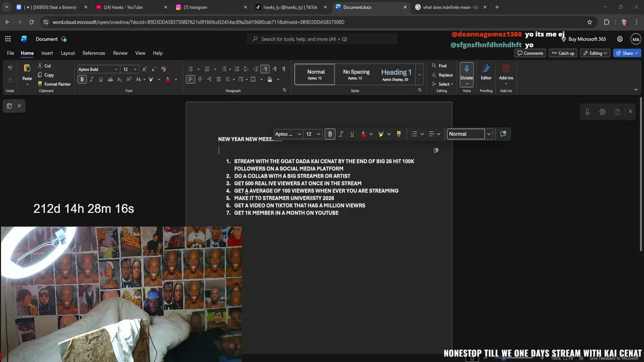The image size is (644, 362).
Task: Open the ribbon font size 12 dropdown
Action: coord(135,69)
